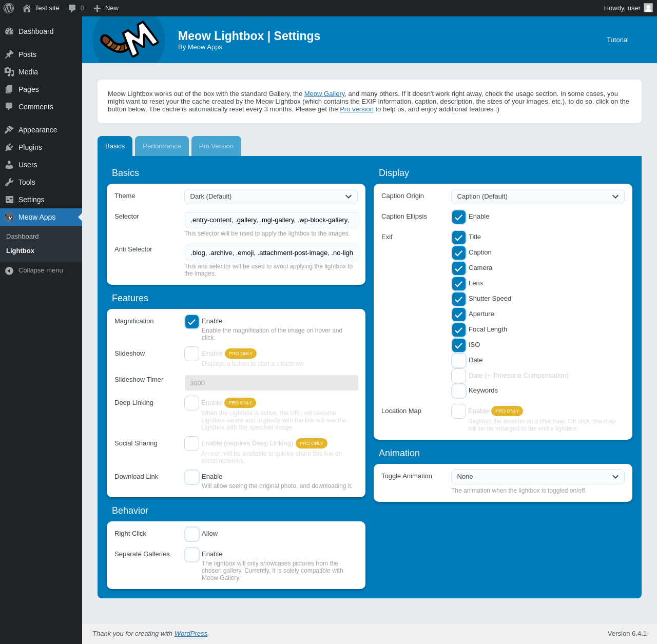Switch to the Performance tab
The width and height of the screenshot is (657, 644).
point(162,146)
